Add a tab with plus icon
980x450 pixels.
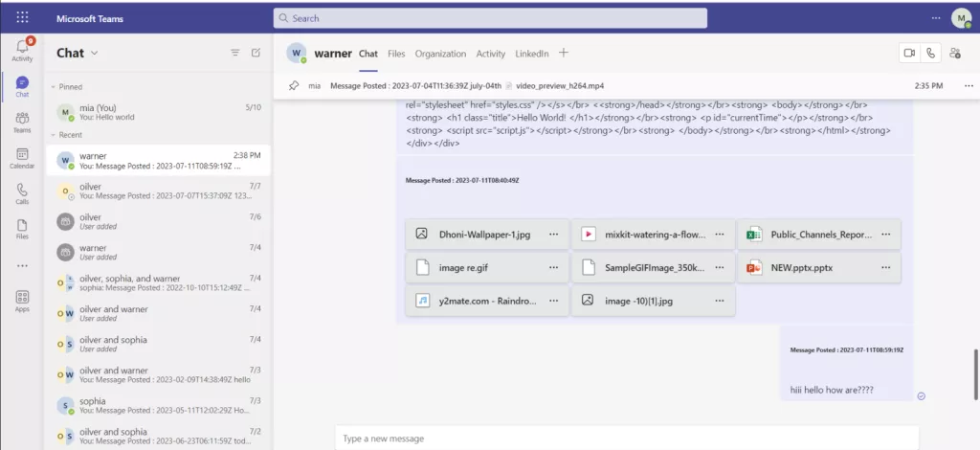(563, 53)
